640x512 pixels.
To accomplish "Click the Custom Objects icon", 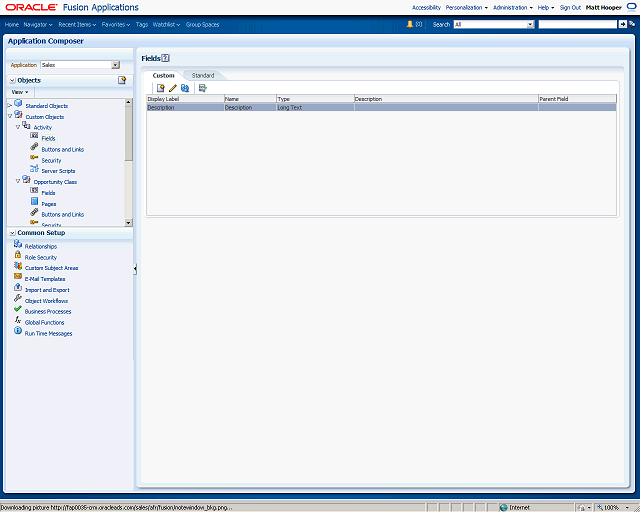I will 18,114.
